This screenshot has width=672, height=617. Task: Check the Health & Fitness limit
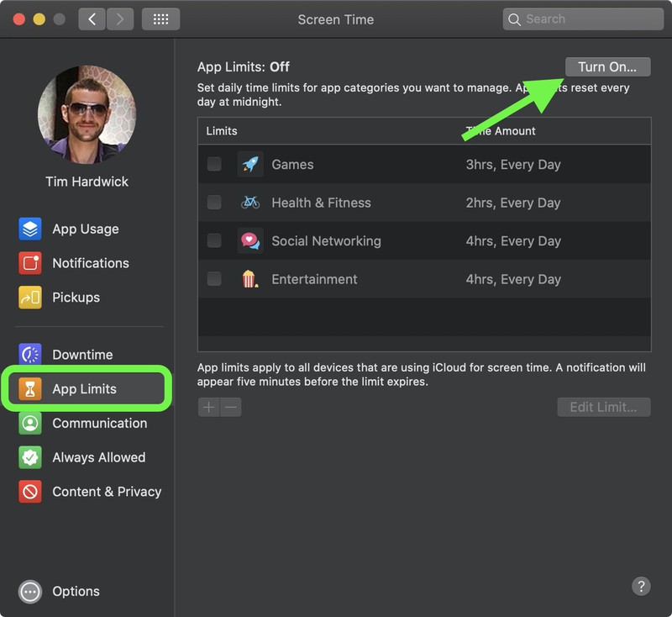[214, 203]
